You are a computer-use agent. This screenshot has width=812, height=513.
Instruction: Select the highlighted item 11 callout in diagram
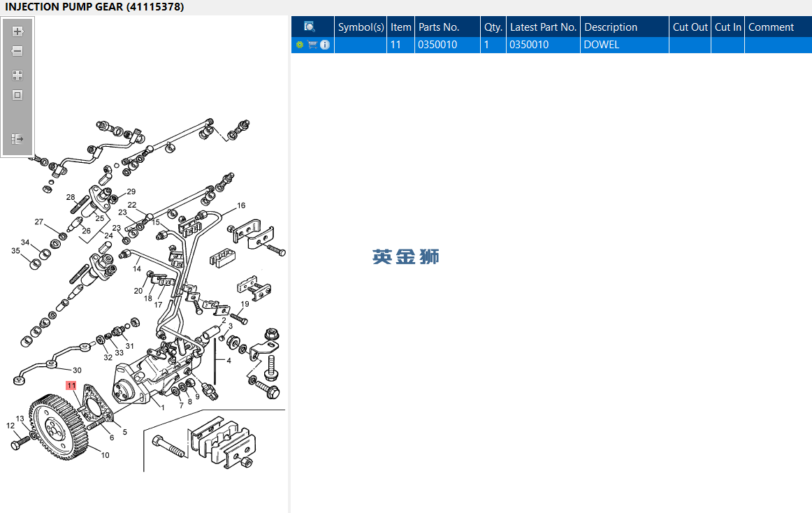coord(71,386)
